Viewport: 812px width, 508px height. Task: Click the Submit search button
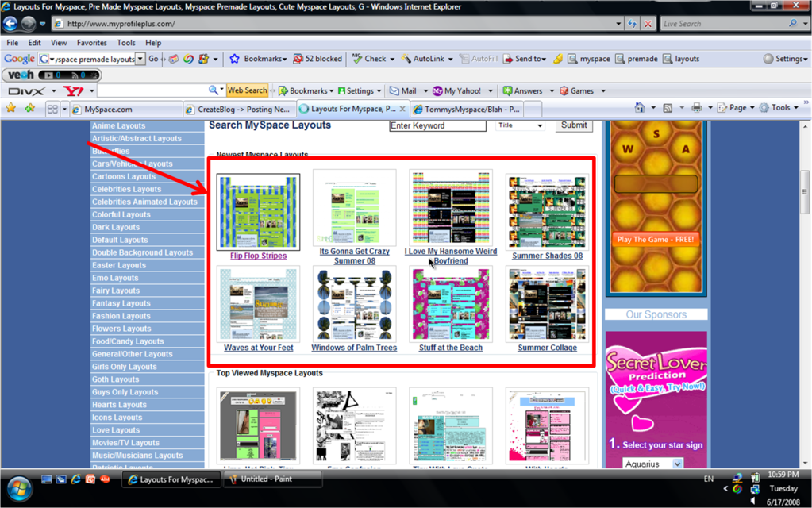coord(574,125)
